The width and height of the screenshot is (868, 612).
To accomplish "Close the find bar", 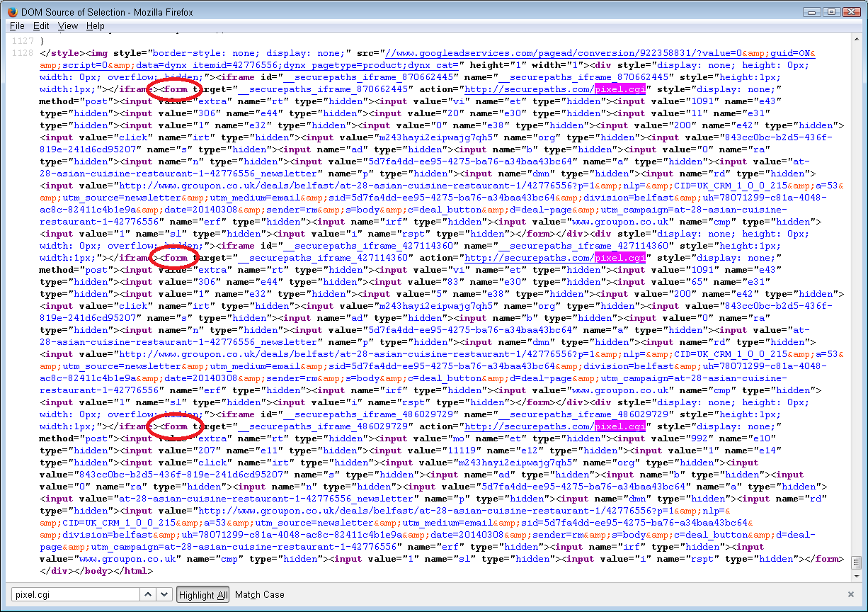I will [851, 594].
